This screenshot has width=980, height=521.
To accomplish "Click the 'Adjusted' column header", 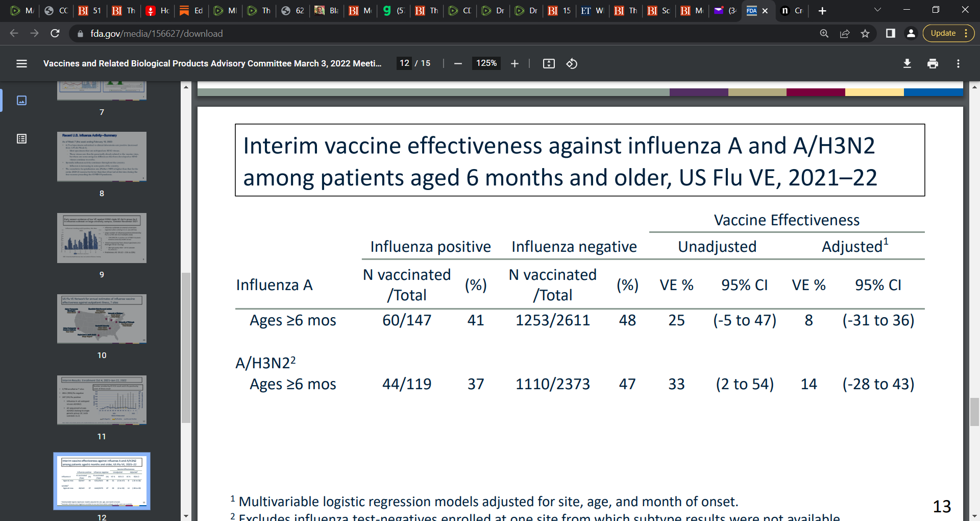I will tap(855, 246).
